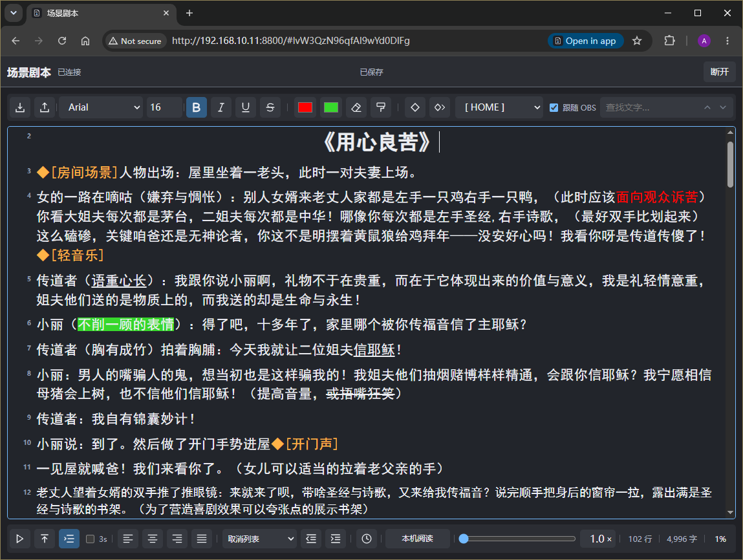Increase indent icon
The image size is (743, 560).
[336, 539]
